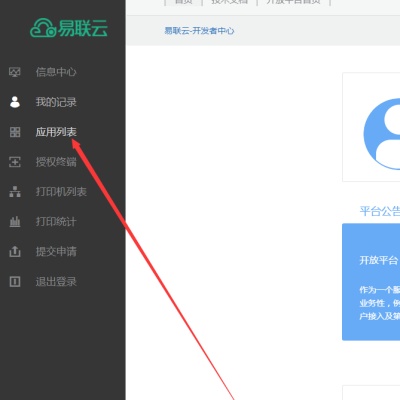Click the 开放平台 title in the blue card
400x400 pixels.
[379, 260]
